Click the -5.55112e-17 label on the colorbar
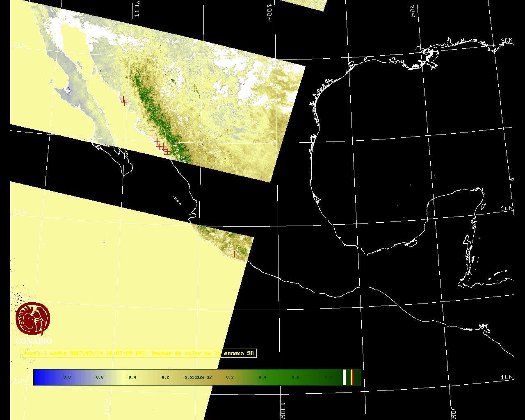 point(197,377)
